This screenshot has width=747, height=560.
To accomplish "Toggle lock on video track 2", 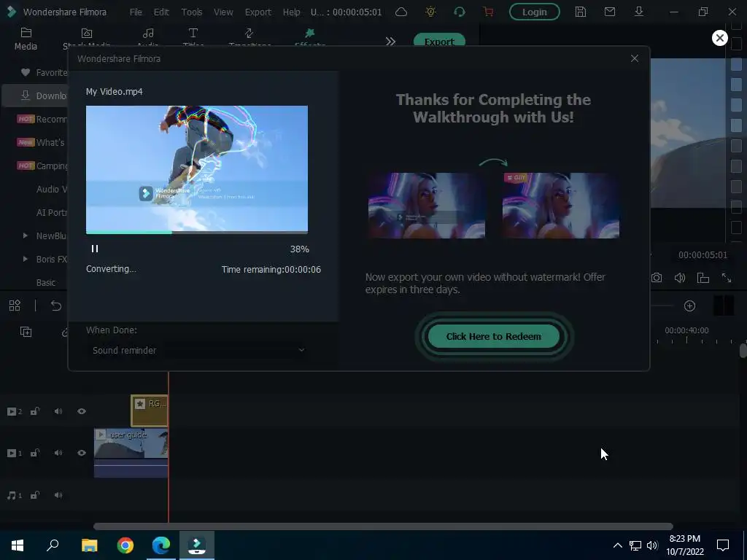I will [35, 411].
